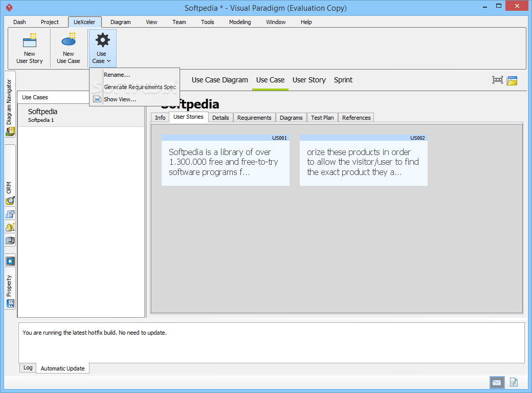Image resolution: width=532 pixels, height=393 pixels.
Task: Open the Project menu
Action: tap(50, 22)
